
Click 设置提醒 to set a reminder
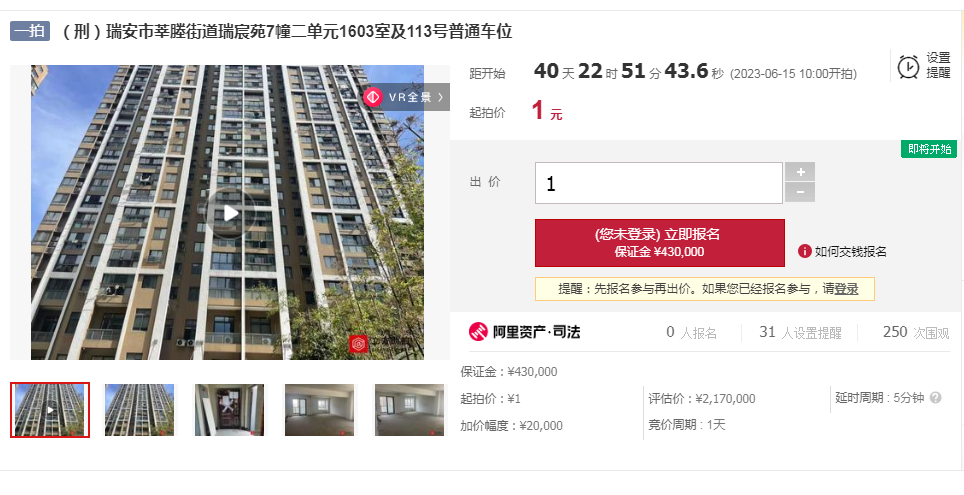click(x=938, y=66)
